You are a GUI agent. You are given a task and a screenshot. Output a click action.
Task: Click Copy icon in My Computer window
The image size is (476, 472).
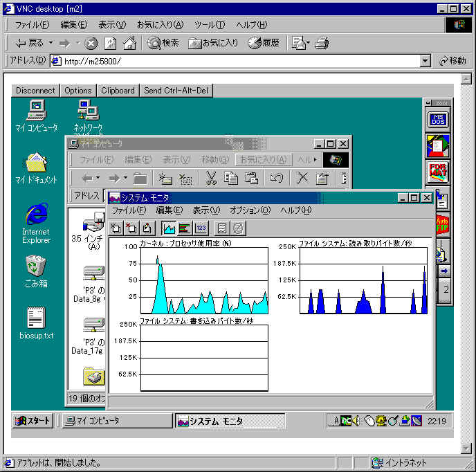[231, 178]
